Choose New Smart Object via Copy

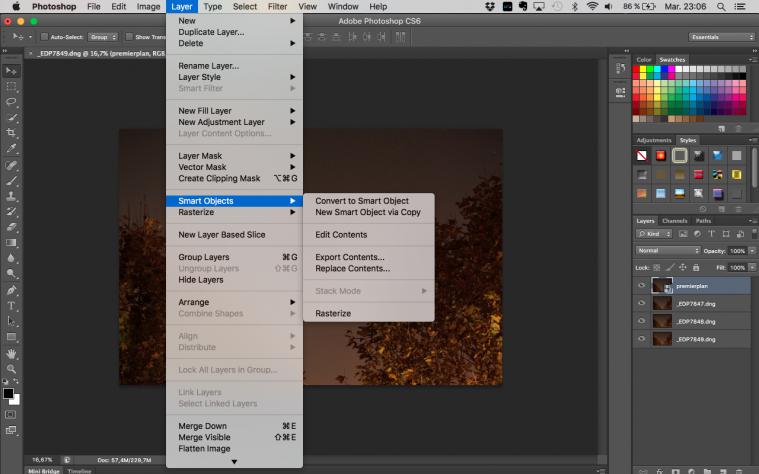(368, 212)
